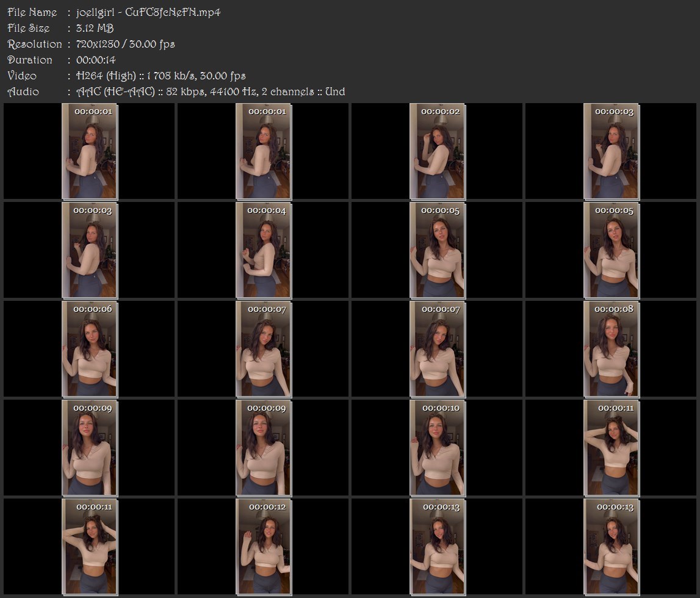The height and width of the screenshot is (598, 700).
Task: Select the thumbnail stamped 00:00:02
Action: click(x=437, y=151)
